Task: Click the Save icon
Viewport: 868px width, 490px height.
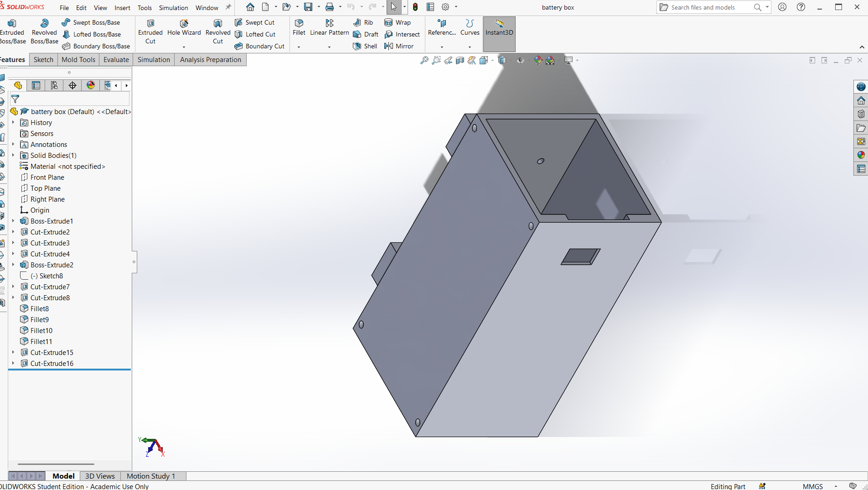Action: [x=309, y=7]
